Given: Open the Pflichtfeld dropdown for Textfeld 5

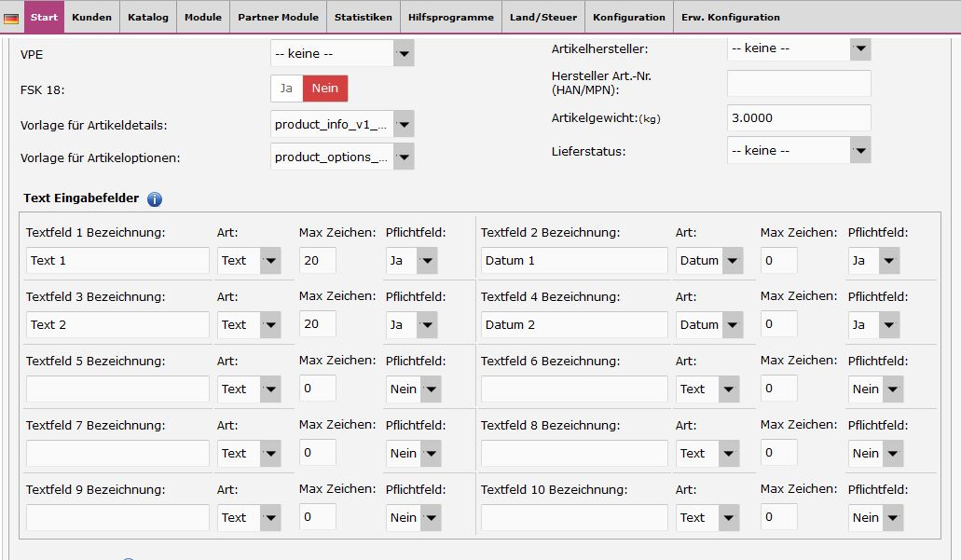Looking at the screenshot, I should click(431, 389).
